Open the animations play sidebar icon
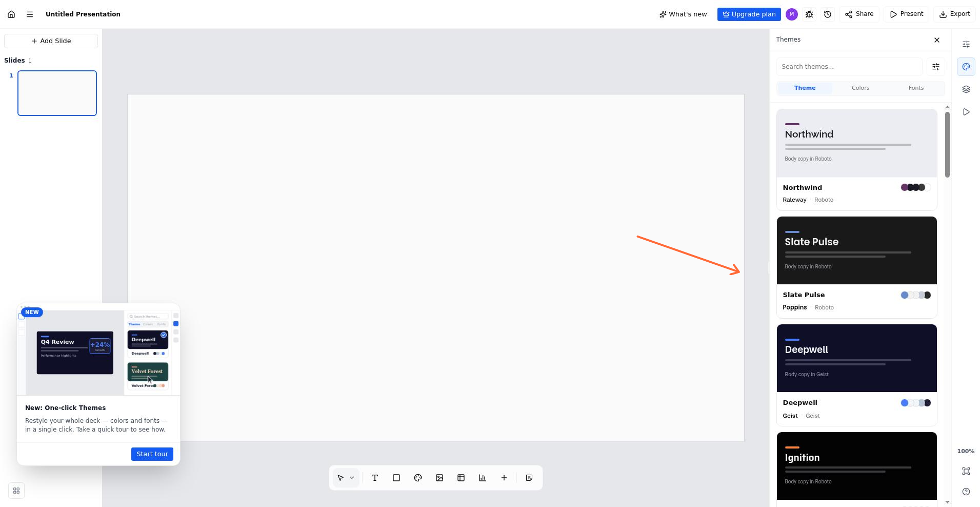The height and width of the screenshot is (507, 980). pos(966,112)
